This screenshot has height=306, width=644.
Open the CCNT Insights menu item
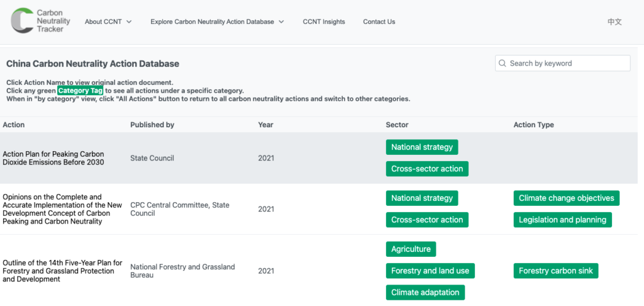point(323,21)
